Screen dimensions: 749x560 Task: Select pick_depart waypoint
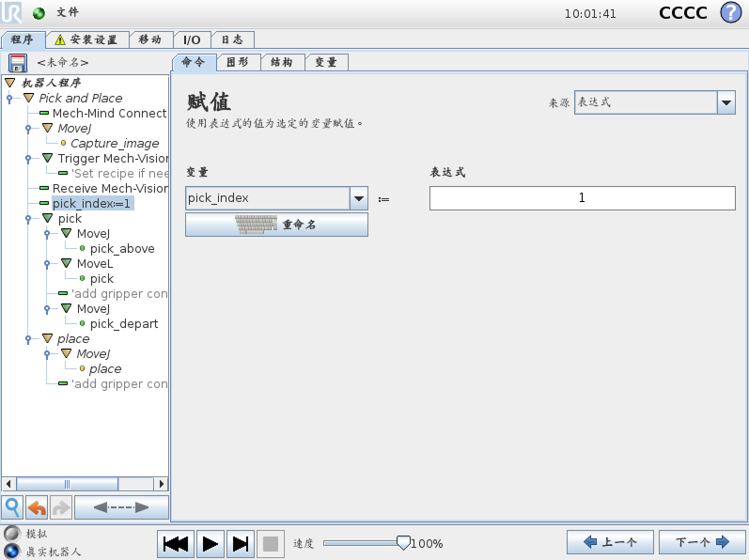124,323
